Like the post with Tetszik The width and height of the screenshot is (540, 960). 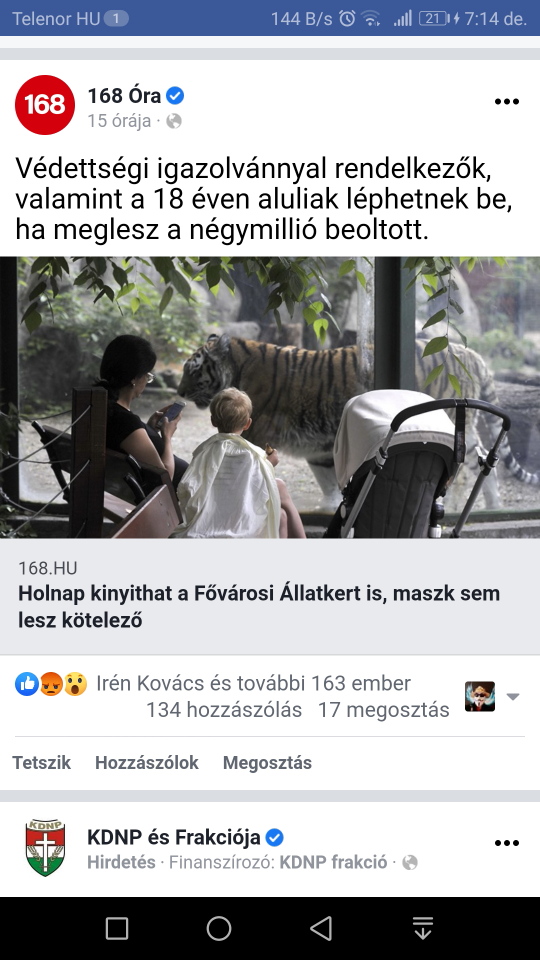(x=42, y=763)
